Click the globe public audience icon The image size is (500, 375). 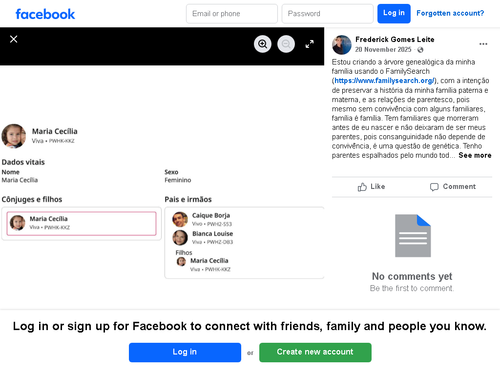420,50
